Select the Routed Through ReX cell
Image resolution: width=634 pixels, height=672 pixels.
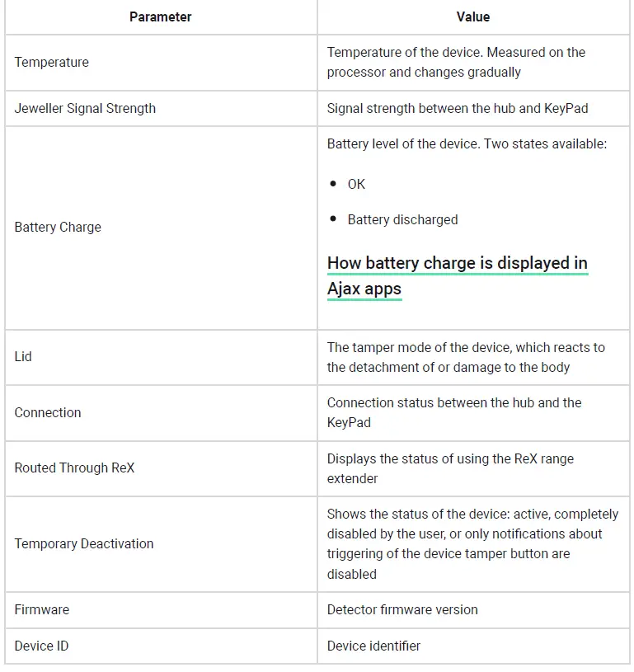coord(74,468)
